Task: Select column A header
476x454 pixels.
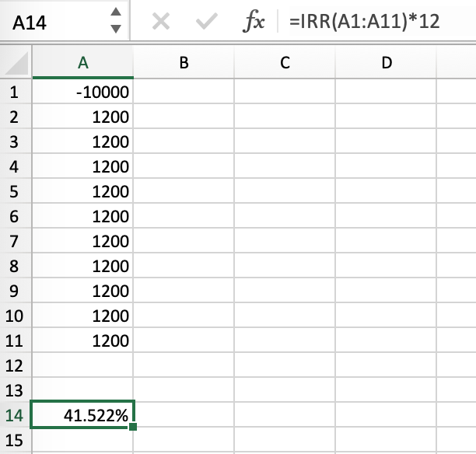Action: coord(83,62)
